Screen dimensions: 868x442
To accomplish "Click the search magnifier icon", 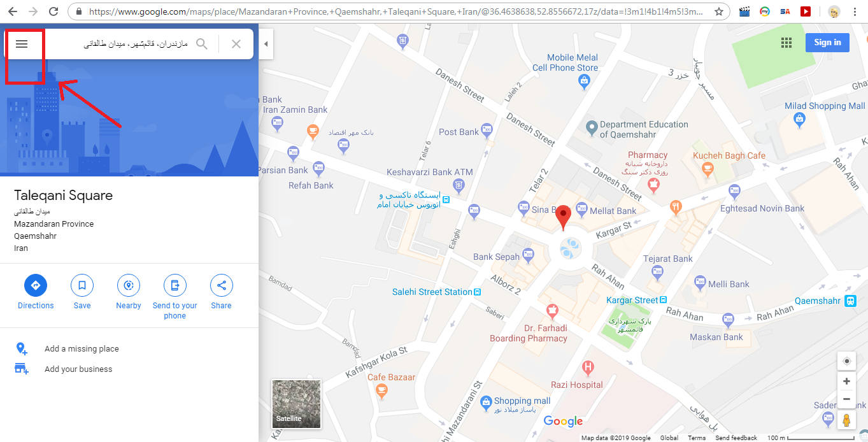I will click(x=202, y=44).
